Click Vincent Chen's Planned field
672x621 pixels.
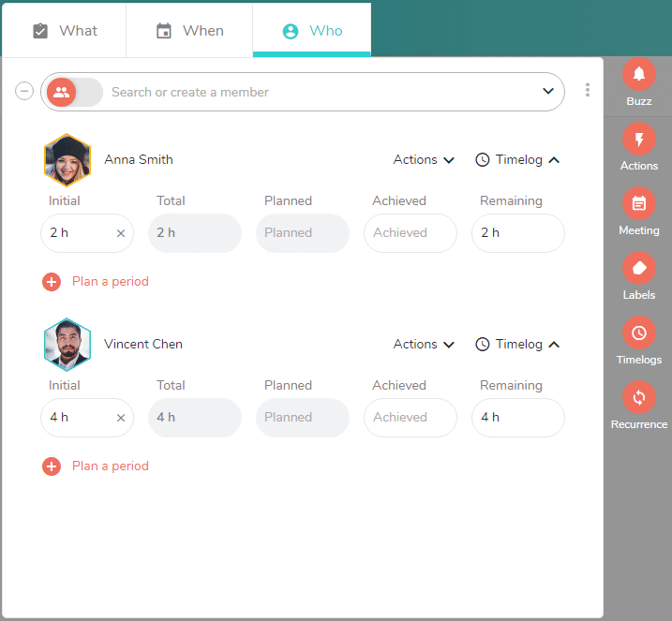click(303, 418)
